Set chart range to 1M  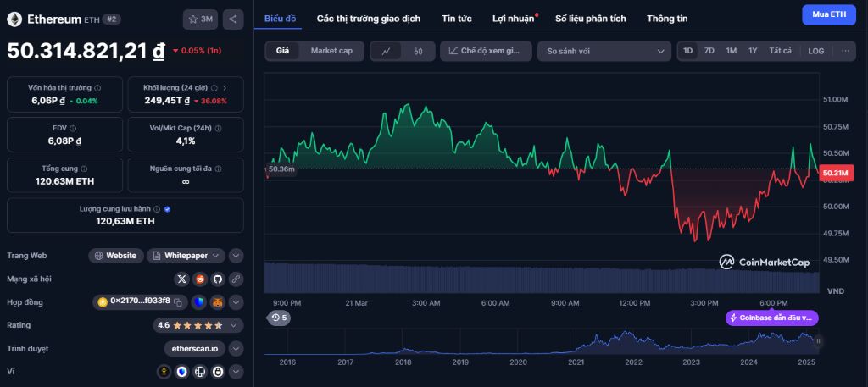[x=732, y=51]
